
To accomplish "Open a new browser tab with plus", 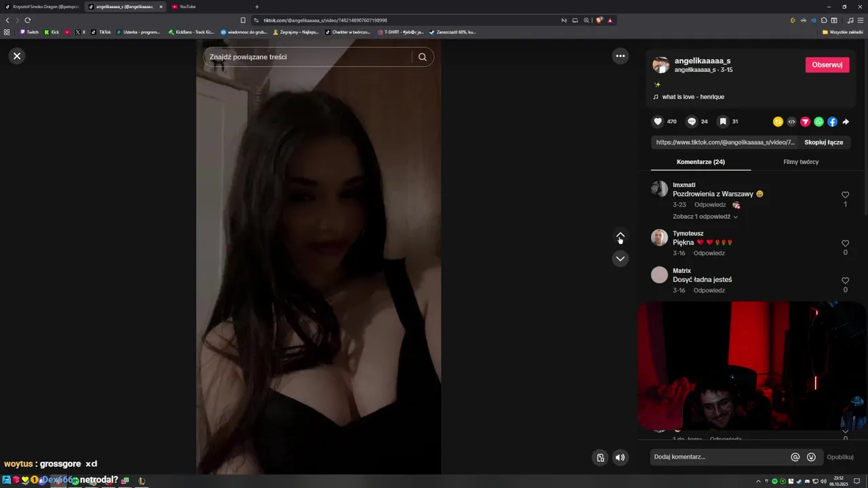I will click(x=256, y=7).
